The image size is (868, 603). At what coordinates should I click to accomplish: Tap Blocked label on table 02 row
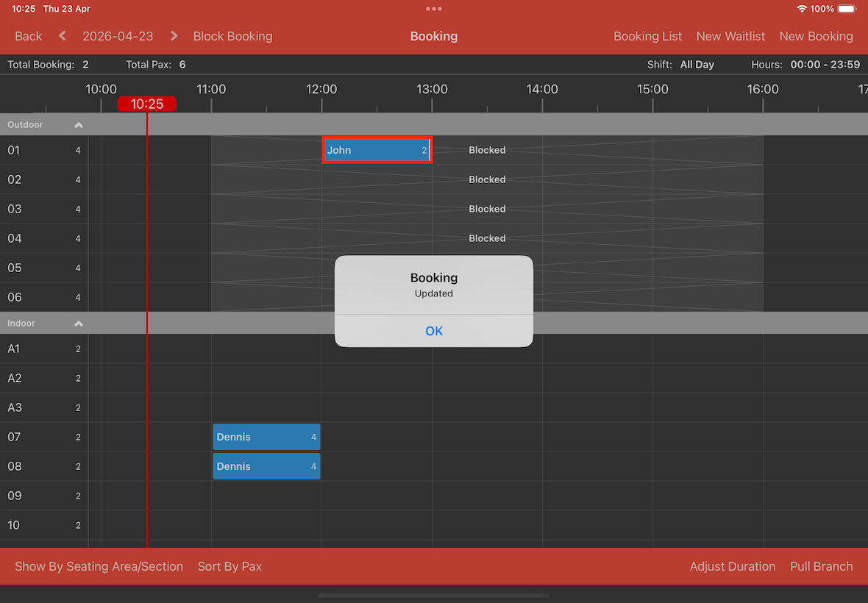487,179
